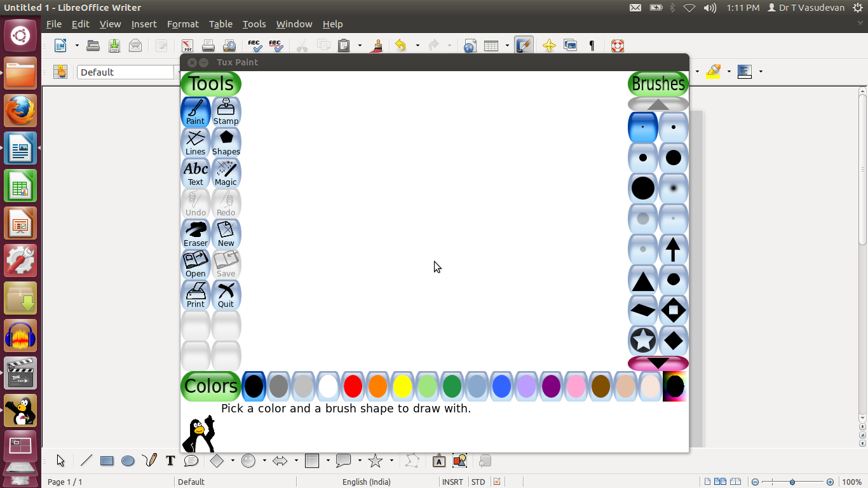Choose the brown color swatch
Image resolution: width=868 pixels, height=488 pixels.
600,386
